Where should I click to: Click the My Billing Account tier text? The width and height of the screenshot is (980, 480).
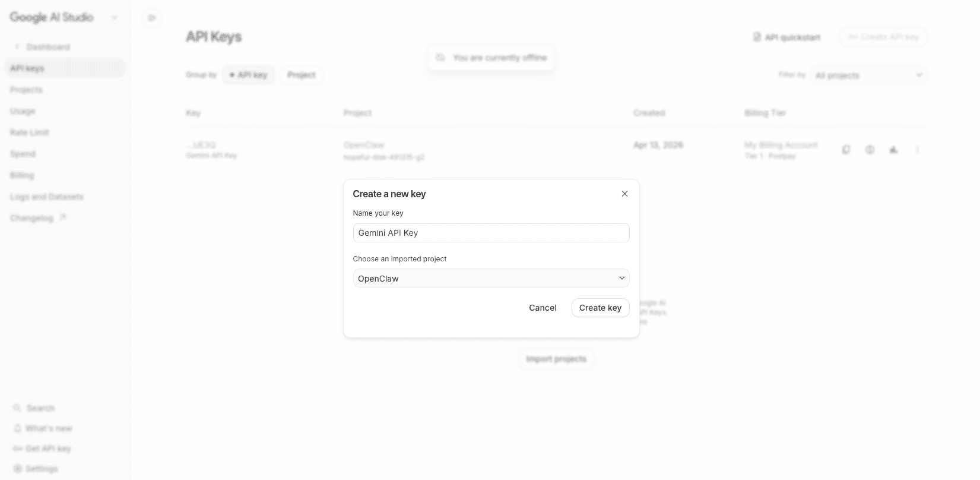(781, 145)
